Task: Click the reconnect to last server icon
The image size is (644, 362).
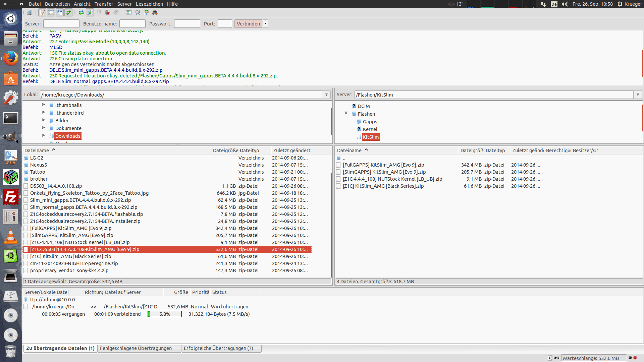Action: (x=116, y=12)
